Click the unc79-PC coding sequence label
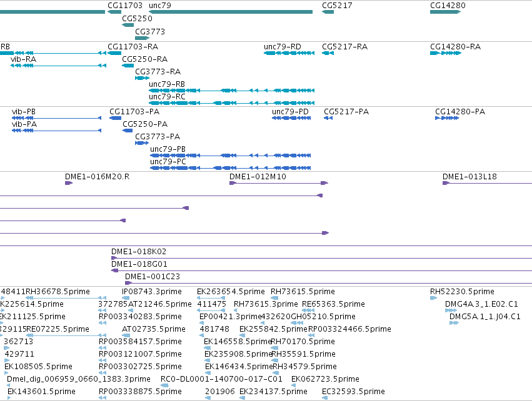This screenshot has width=532, height=401. pos(168,162)
